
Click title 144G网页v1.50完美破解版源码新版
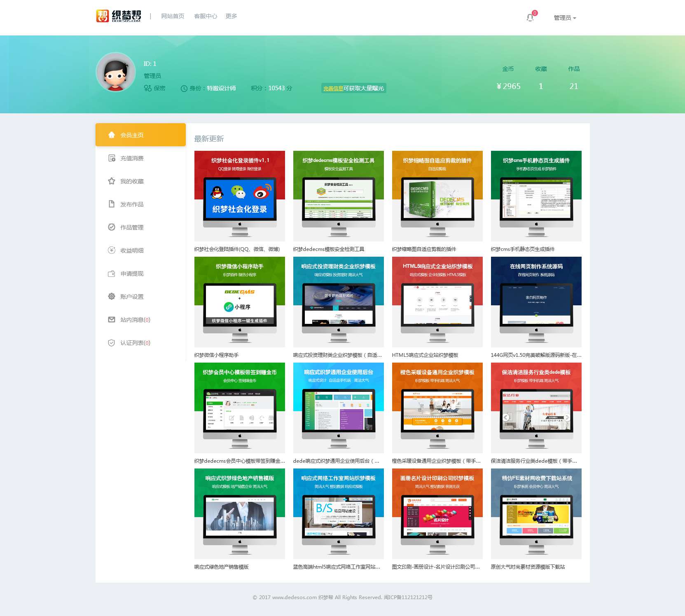click(536, 355)
